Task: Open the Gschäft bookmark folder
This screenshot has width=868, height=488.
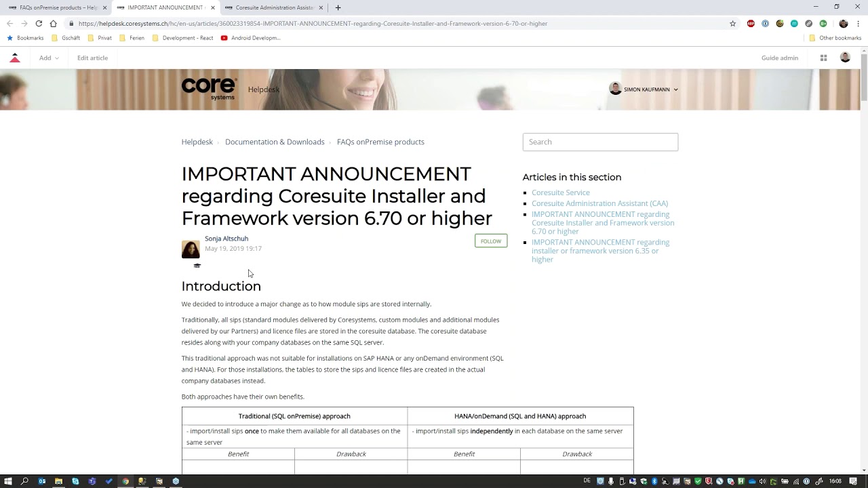Action: [66, 38]
